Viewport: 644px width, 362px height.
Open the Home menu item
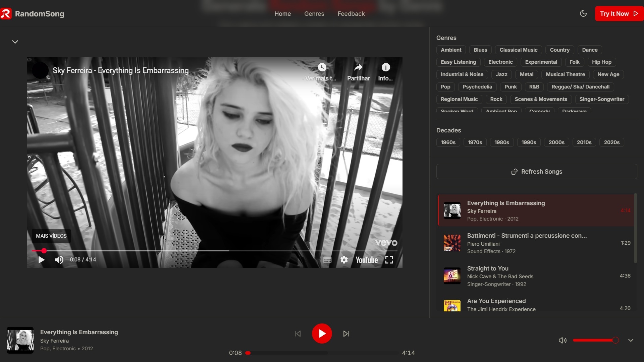(282, 14)
